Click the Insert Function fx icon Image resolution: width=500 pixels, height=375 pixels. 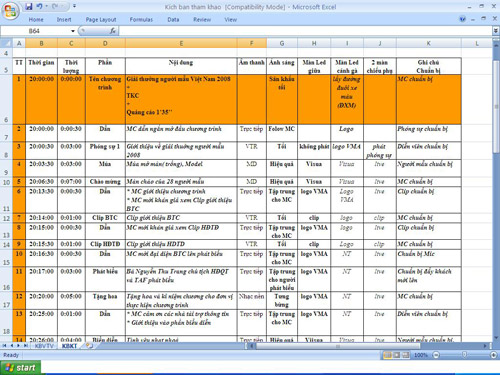[113, 31]
